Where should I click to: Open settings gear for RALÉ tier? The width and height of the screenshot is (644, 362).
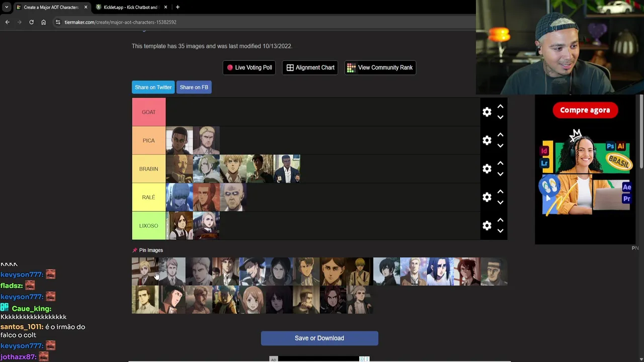(487, 197)
